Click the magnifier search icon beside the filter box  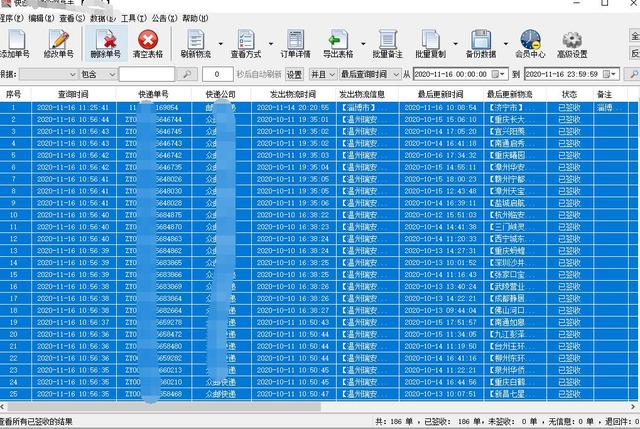187,74
